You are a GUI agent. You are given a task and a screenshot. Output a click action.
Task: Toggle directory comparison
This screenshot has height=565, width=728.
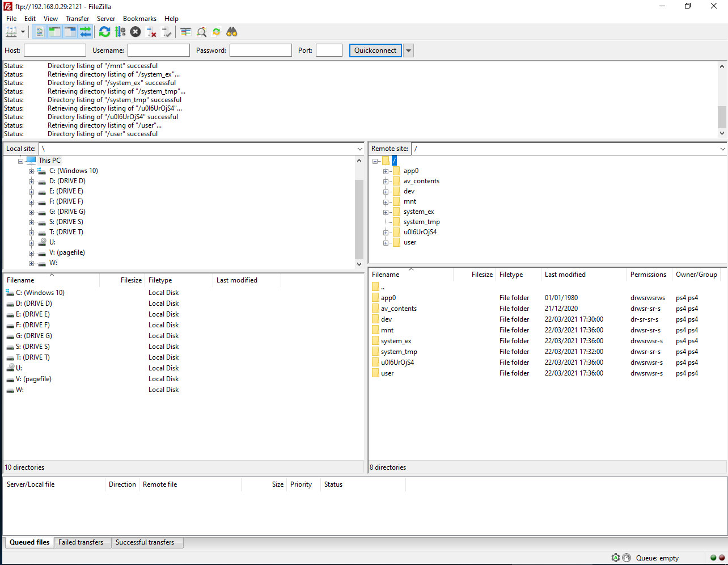(201, 32)
